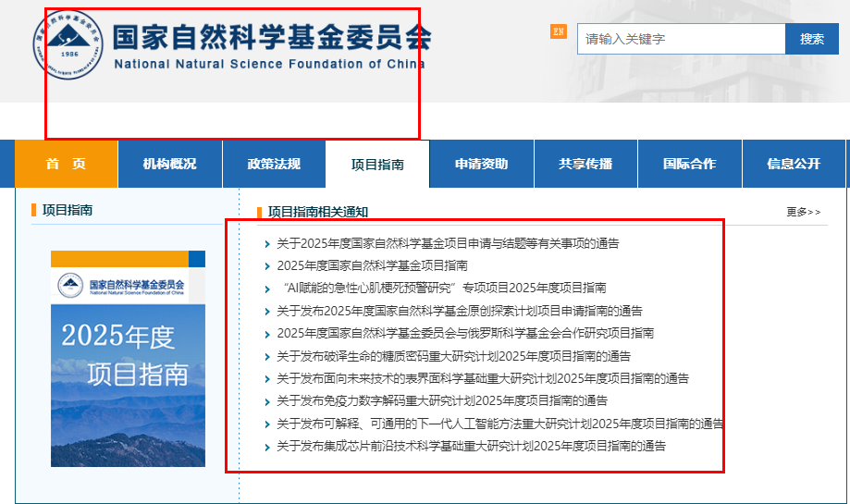The width and height of the screenshot is (850, 504).
Task: Click the 项目指南 sidebar heading
Action: (x=68, y=210)
